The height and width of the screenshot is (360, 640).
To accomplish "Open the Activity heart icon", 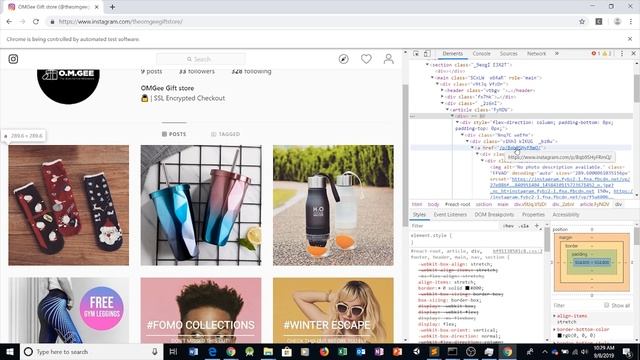I will click(366, 59).
